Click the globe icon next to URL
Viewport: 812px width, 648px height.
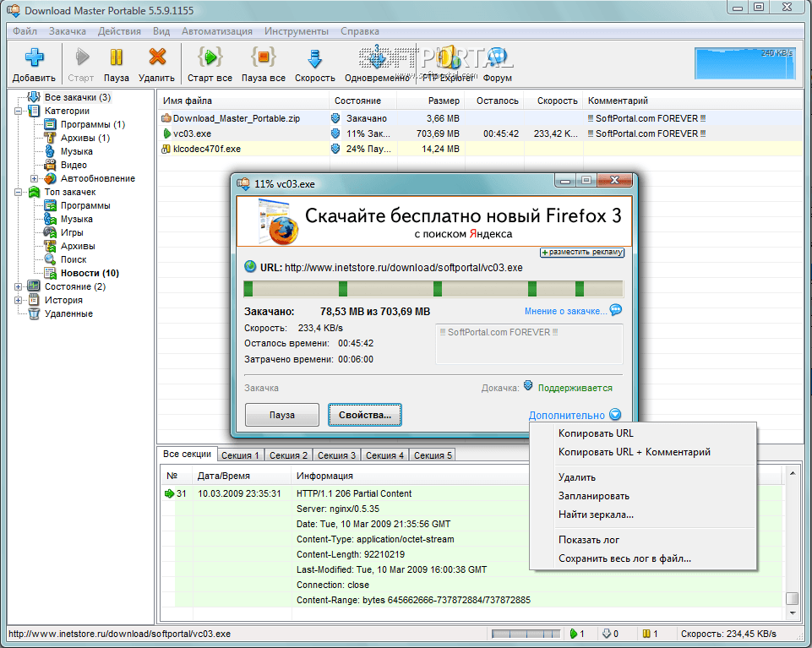[x=250, y=267]
